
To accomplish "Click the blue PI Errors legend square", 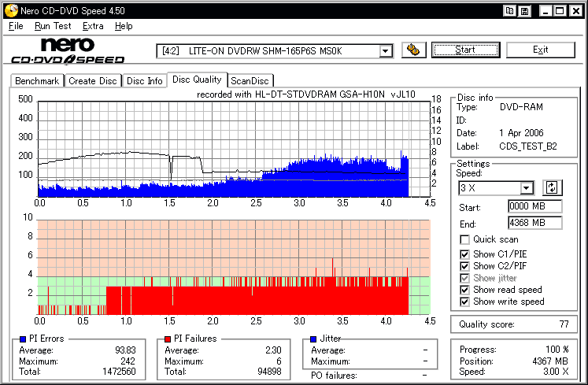I will pos(23,339).
